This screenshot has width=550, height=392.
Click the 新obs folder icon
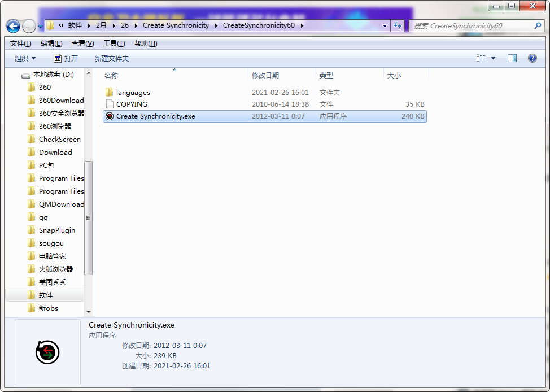tap(31, 308)
